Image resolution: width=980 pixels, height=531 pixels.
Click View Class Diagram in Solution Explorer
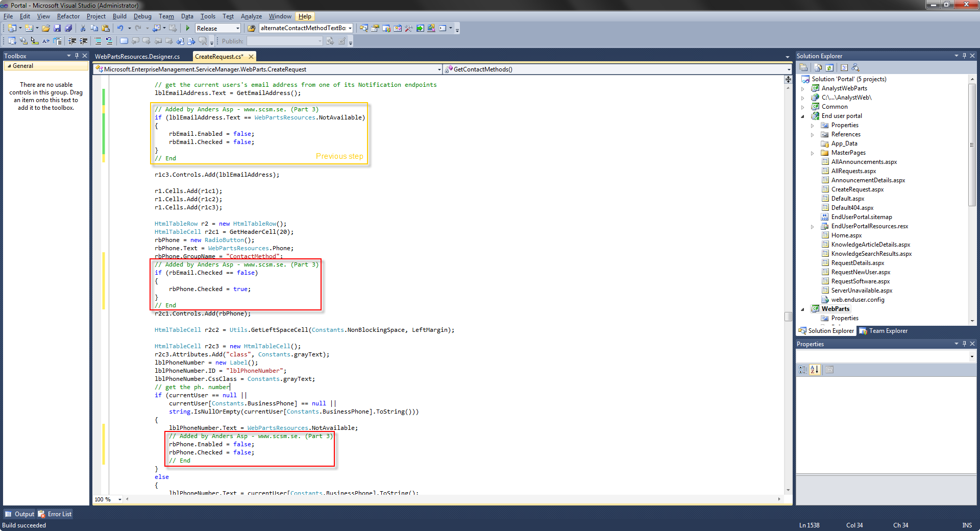point(855,67)
